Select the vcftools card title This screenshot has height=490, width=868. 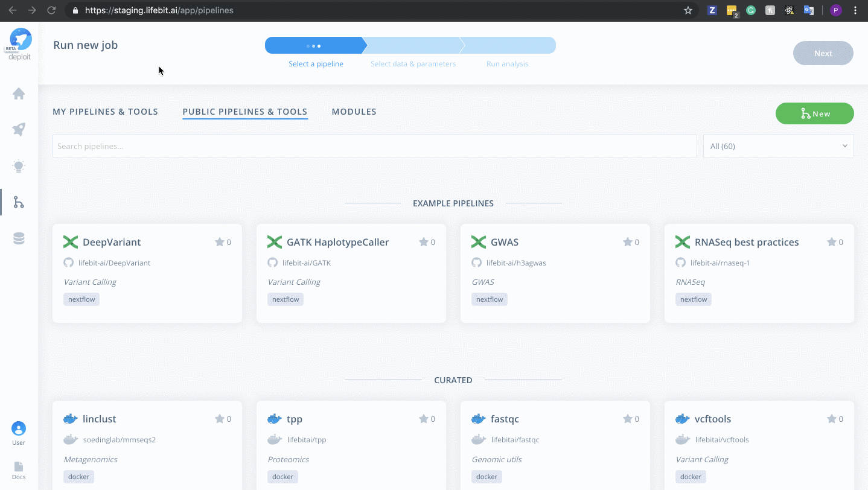click(713, 419)
